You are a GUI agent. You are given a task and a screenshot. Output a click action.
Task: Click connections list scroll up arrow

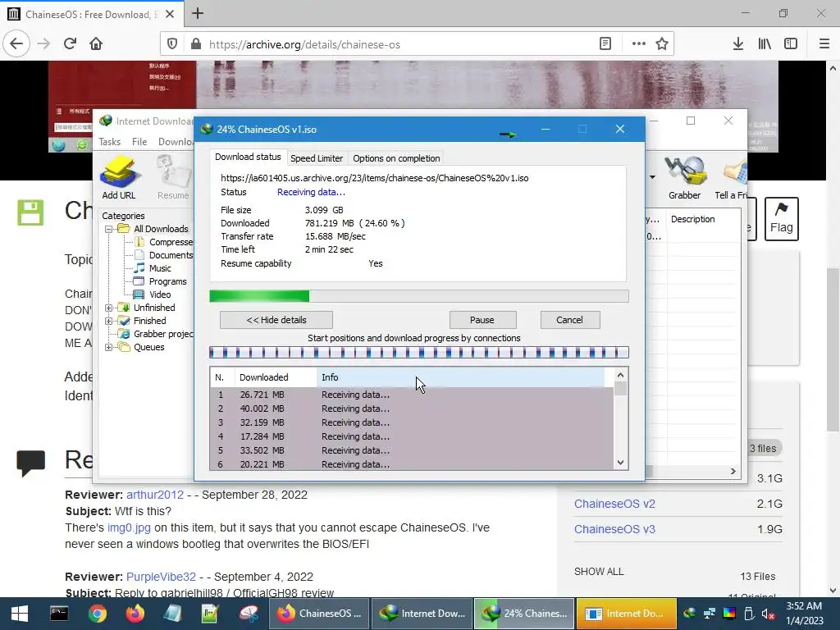[x=620, y=376]
